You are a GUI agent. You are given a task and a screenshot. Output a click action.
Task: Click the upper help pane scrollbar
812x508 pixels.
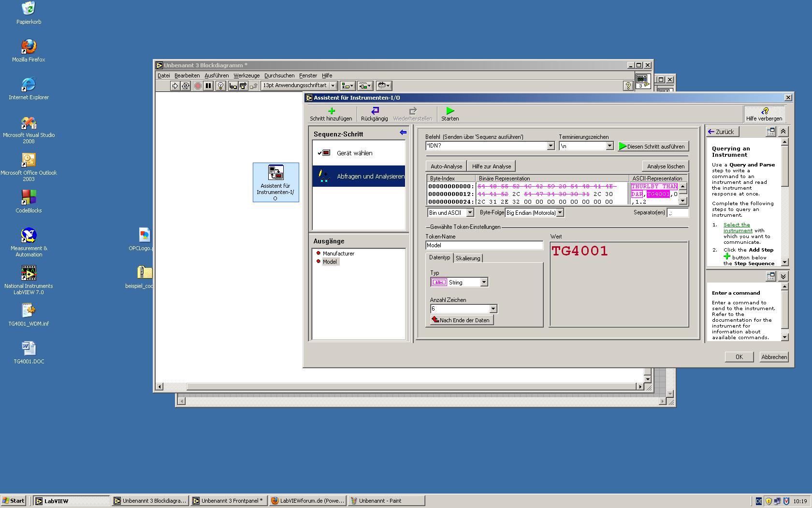tap(784, 202)
